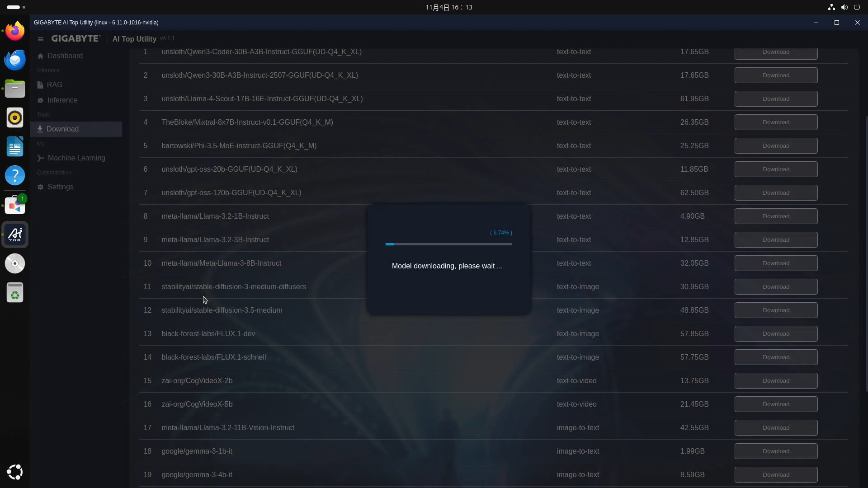Click the Download arrow icon in sidebar
This screenshot has height=488, width=868.
click(x=40, y=129)
